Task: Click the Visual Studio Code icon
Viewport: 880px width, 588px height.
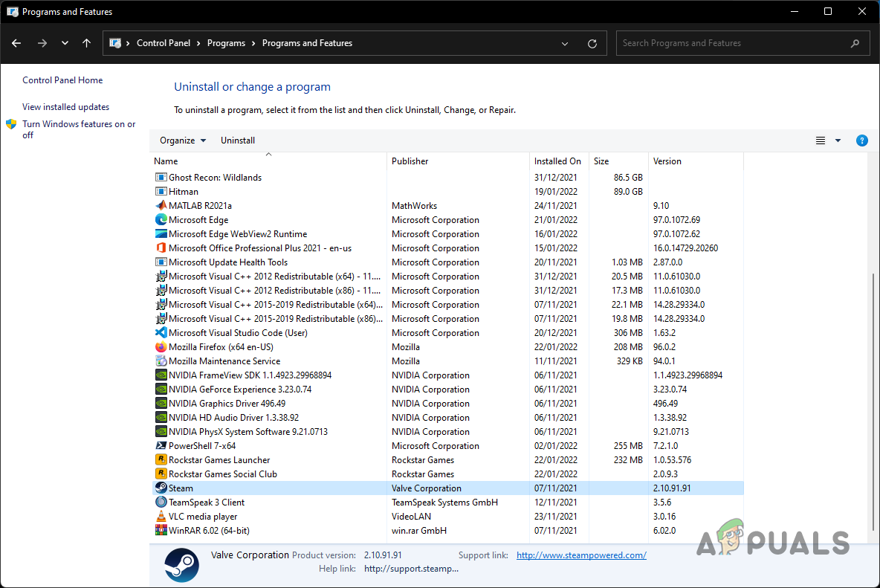Action: point(161,332)
